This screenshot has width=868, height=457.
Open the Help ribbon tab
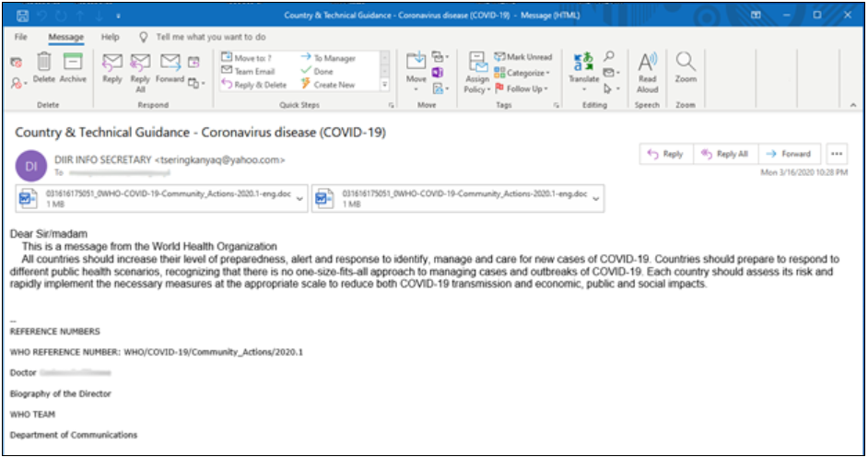pos(111,37)
